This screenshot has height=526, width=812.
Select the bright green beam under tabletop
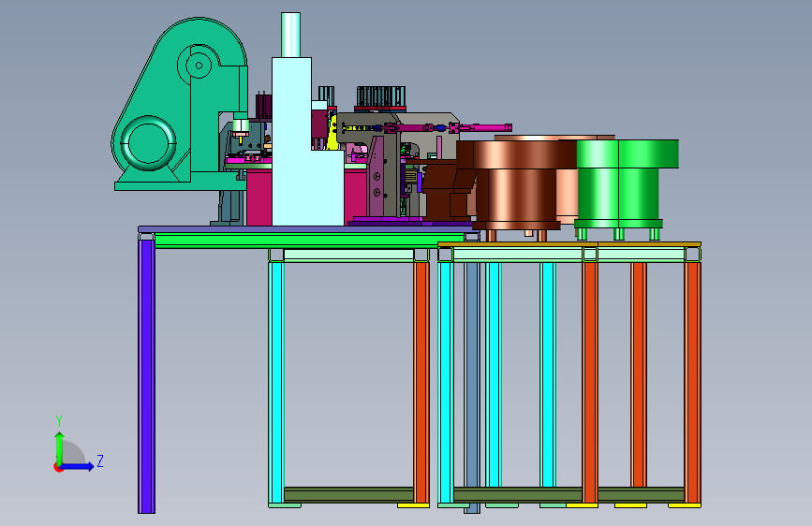pyautogui.click(x=310, y=240)
